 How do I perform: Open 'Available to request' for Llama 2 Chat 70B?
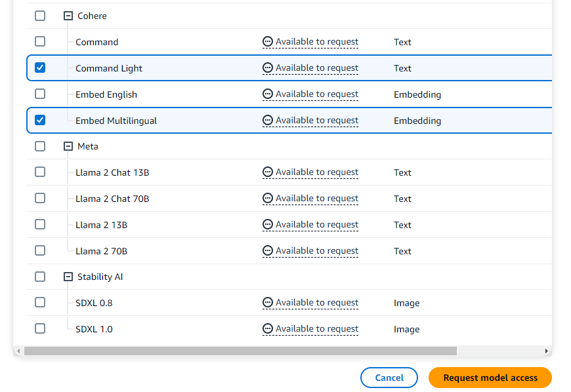tap(317, 199)
